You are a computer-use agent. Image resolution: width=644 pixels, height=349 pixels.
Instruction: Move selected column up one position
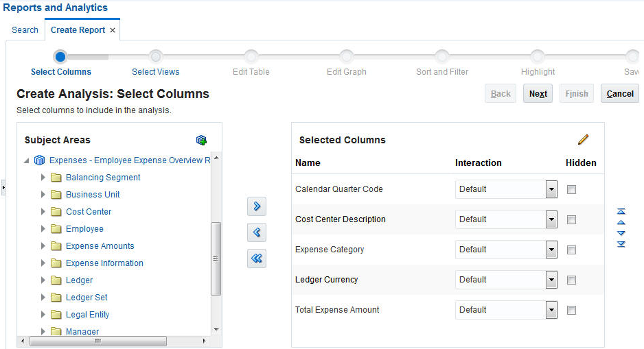(x=621, y=222)
